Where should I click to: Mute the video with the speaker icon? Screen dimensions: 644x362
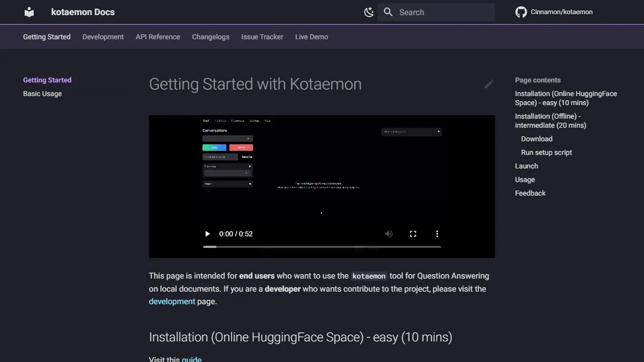[389, 234]
